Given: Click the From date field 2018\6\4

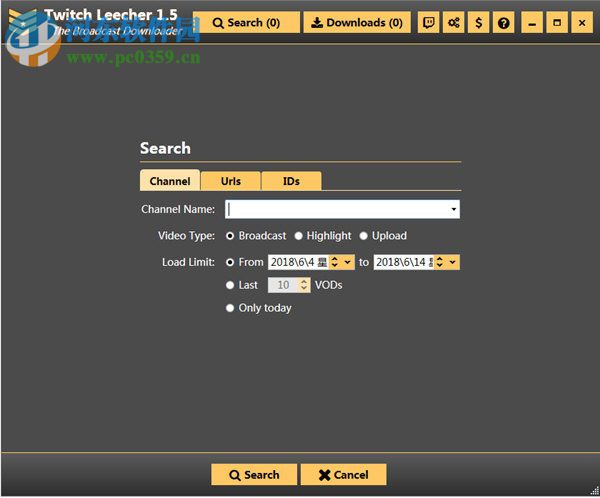Looking at the screenshot, I should click(x=298, y=262).
